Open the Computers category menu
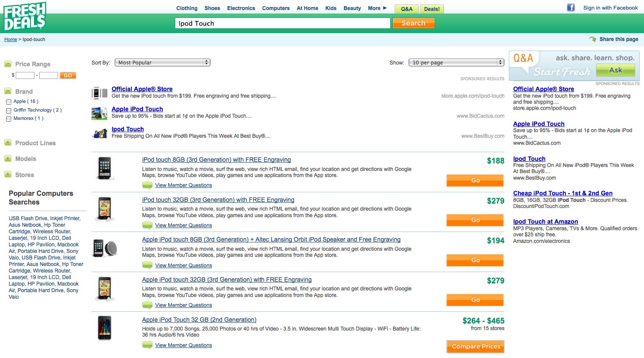This screenshot has width=644, height=358. pyautogui.click(x=276, y=8)
